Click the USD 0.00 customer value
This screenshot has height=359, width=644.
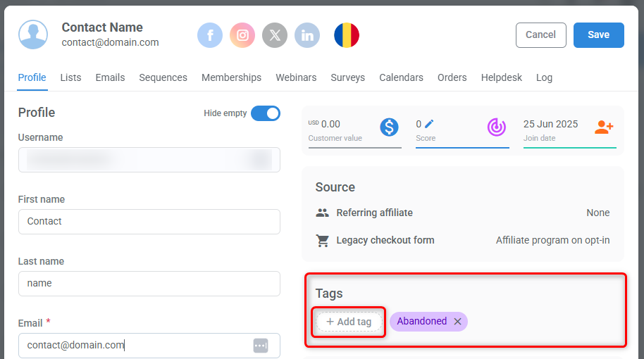coord(324,124)
